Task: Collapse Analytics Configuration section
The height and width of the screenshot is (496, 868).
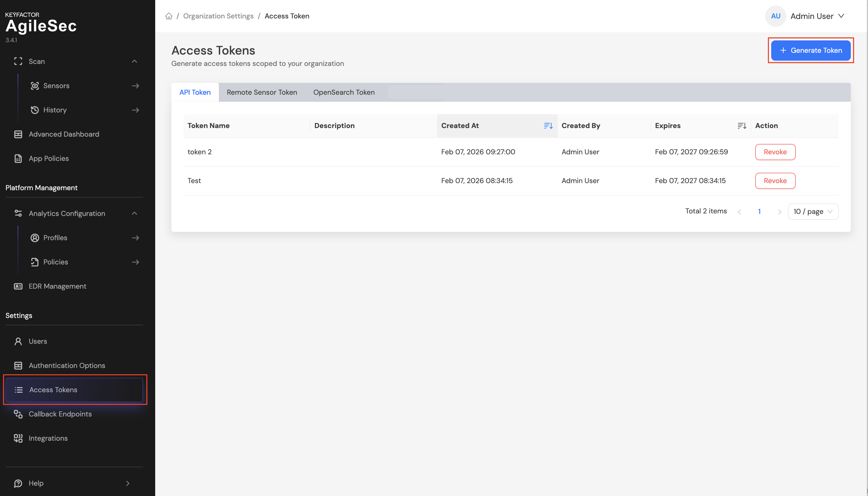Action: pyautogui.click(x=134, y=213)
